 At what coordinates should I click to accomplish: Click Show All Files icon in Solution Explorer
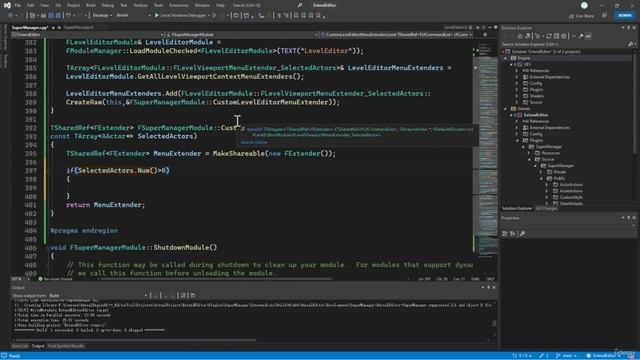[564, 36]
